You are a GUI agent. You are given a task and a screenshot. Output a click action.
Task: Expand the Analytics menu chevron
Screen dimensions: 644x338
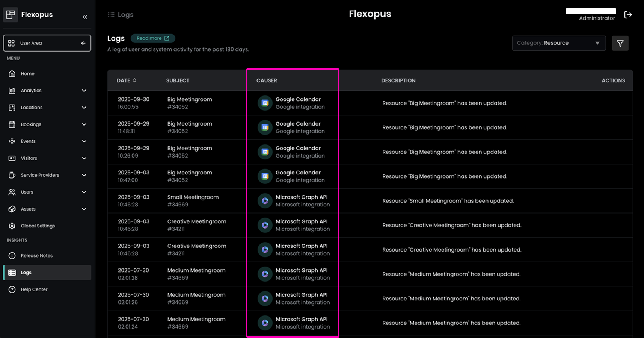pos(84,91)
